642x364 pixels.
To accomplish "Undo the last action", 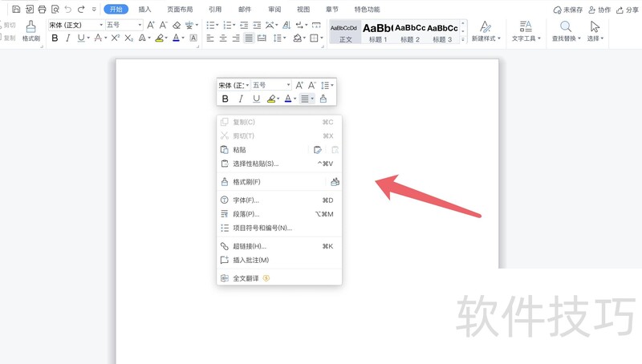I will click(68, 9).
